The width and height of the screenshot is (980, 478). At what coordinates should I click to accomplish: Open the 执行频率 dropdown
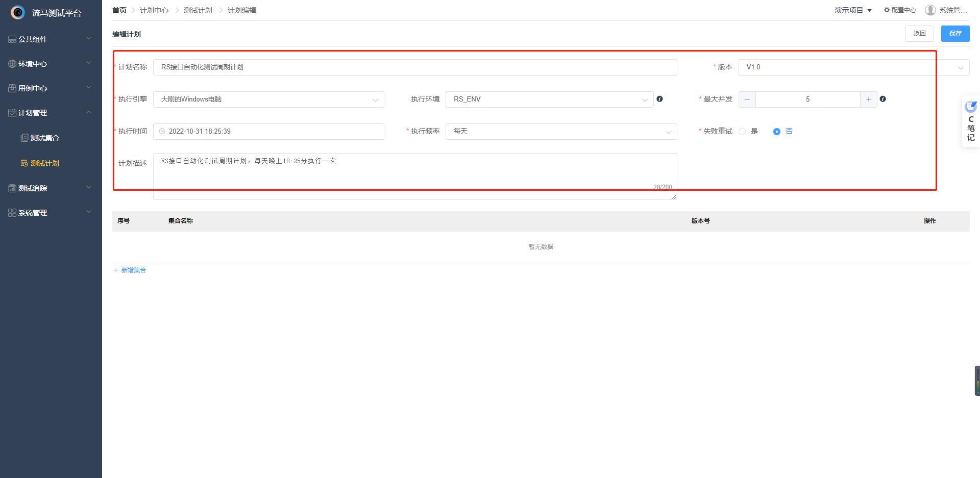click(x=560, y=132)
